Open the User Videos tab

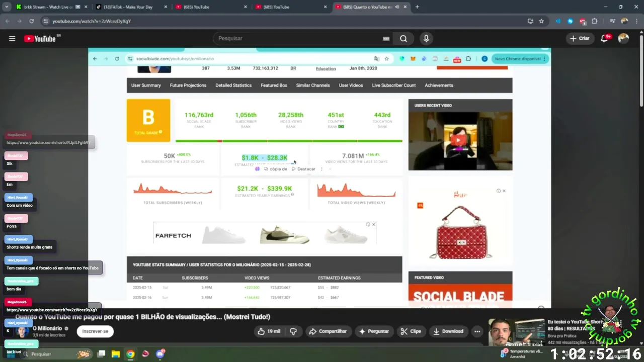tap(351, 85)
